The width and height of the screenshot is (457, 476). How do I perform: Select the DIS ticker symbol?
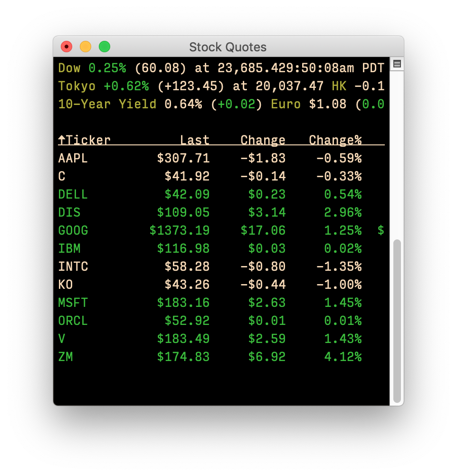click(69, 212)
